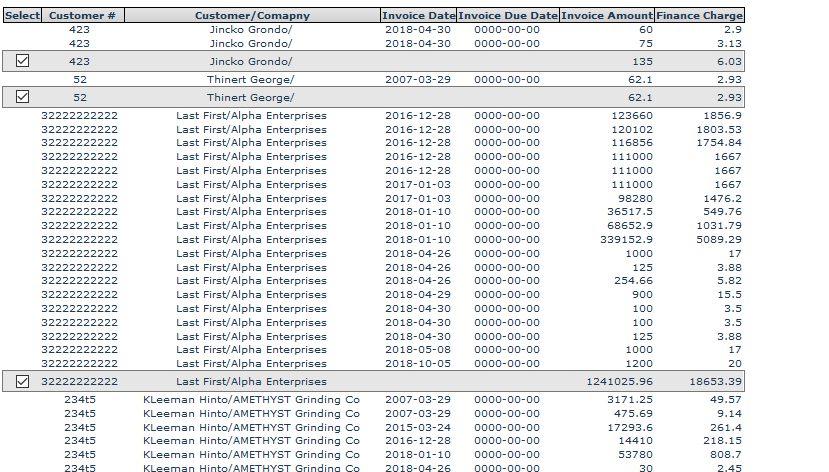The width and height of the screenshot is (829, 472).
Task: Toggle the checkbox for Jincko Grondo summary row
Action: coord(23,61)
